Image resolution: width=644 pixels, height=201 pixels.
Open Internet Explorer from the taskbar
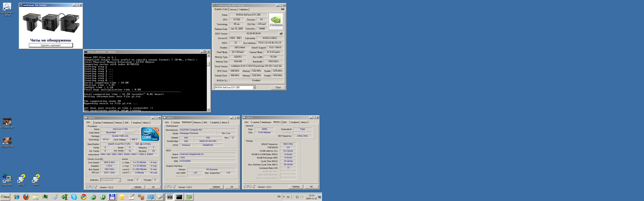tap(16, 197)
